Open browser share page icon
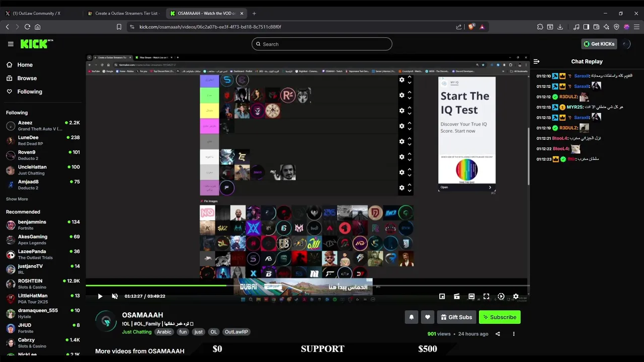Viewport: 644px width, 362px height. (x=459, y=27)
